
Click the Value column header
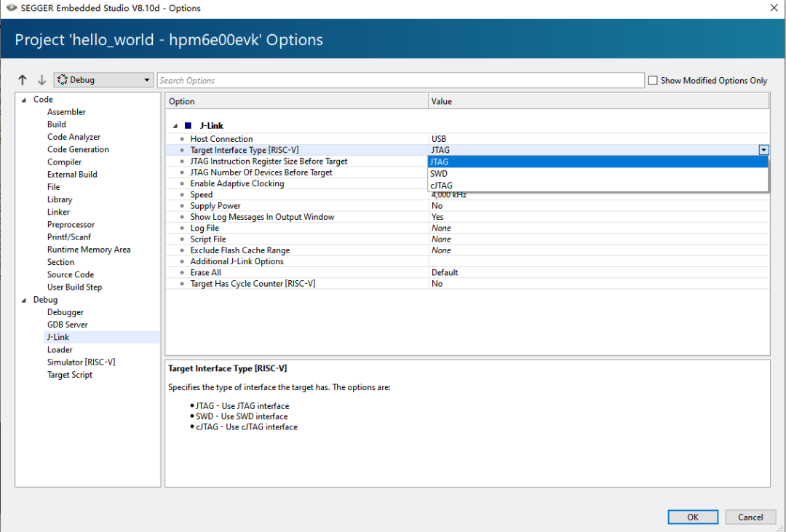598,101
